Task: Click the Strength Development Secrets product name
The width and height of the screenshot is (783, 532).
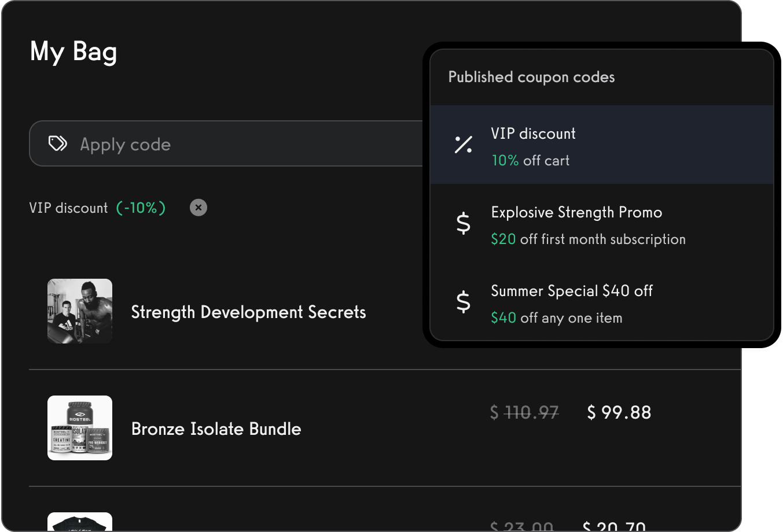Action: pos(248,312)
